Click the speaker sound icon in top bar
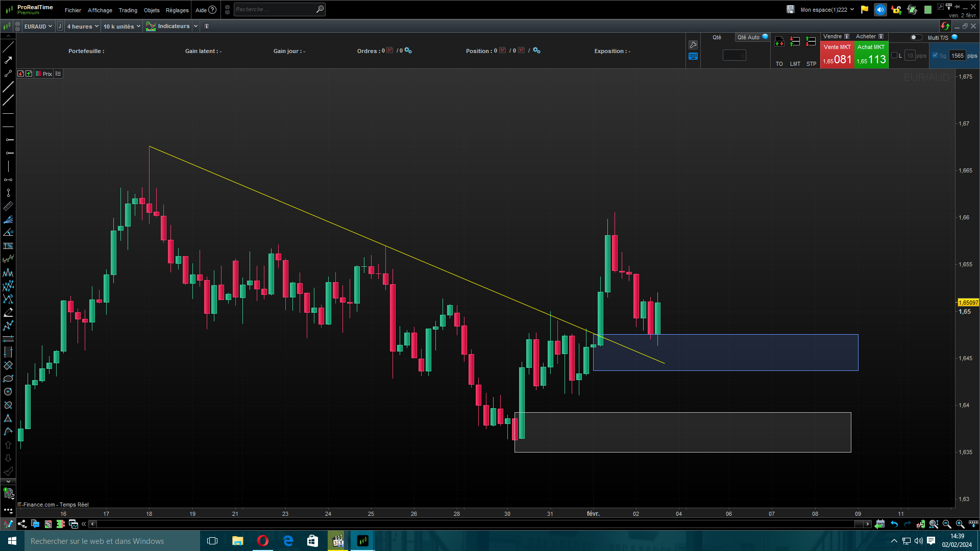This screenshot has width=980, height=551. click(880, 10)
